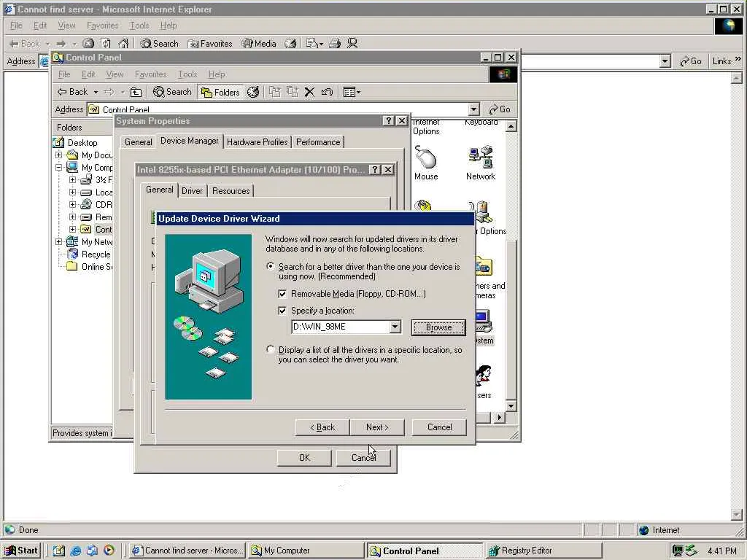747x560 pixels.
Task: Click Delete (X) icon in Control Panel toolbar
Action: pos(309,92)
